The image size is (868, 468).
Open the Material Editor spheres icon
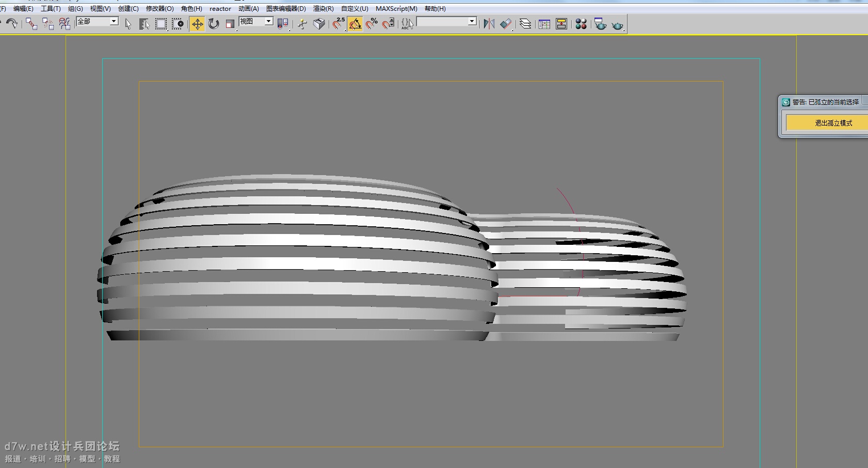pos(581,24)
